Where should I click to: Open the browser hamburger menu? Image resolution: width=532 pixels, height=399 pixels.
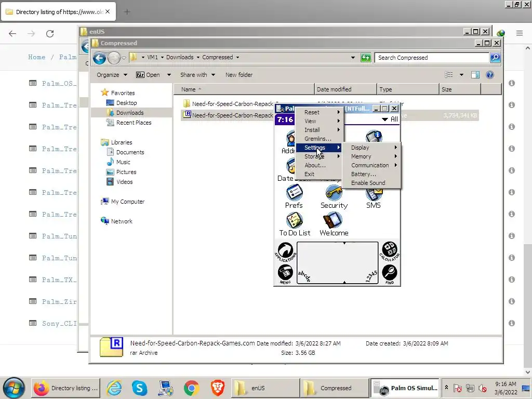(520, 33)
